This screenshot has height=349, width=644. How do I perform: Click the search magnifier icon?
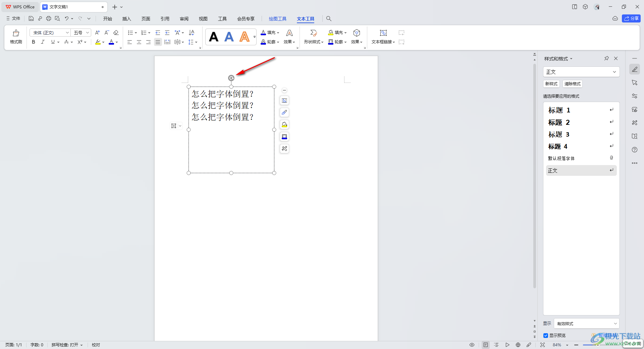pos(329,18)
